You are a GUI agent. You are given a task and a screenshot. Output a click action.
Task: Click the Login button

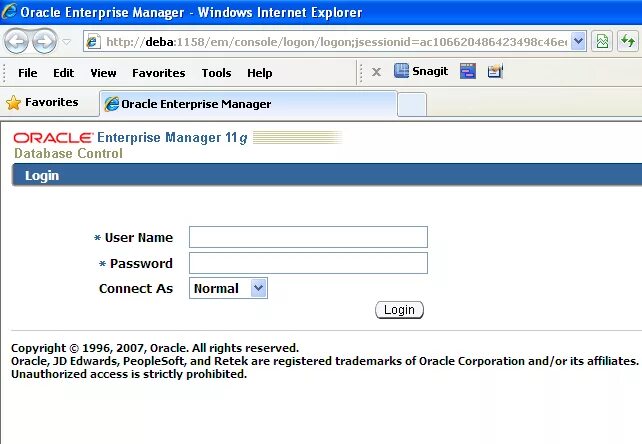[399, 310]
